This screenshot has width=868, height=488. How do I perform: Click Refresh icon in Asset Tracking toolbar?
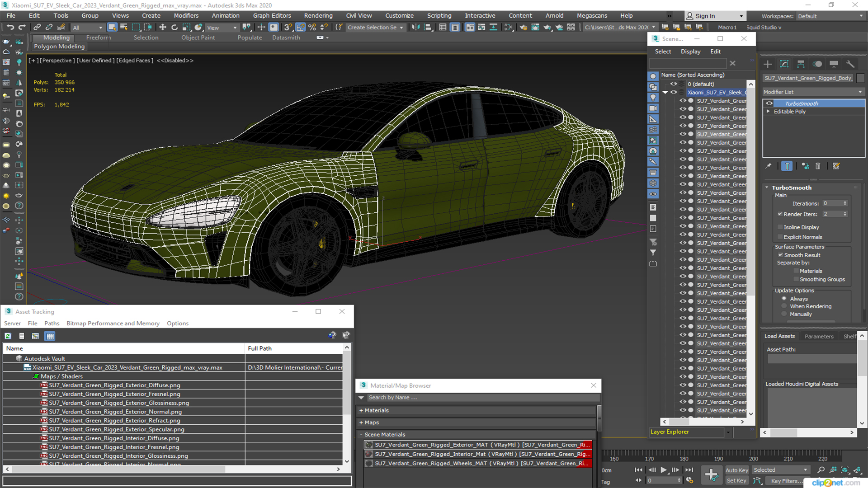[x=8, y=336]
